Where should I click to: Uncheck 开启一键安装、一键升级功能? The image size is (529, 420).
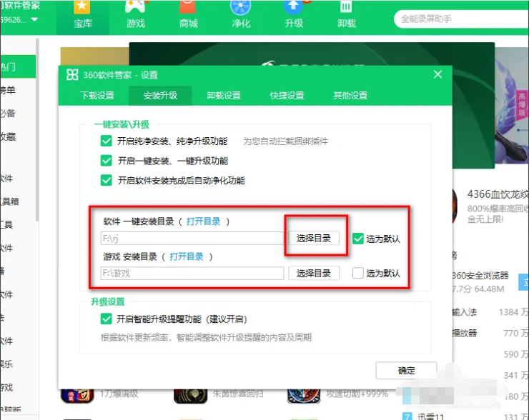107,161
